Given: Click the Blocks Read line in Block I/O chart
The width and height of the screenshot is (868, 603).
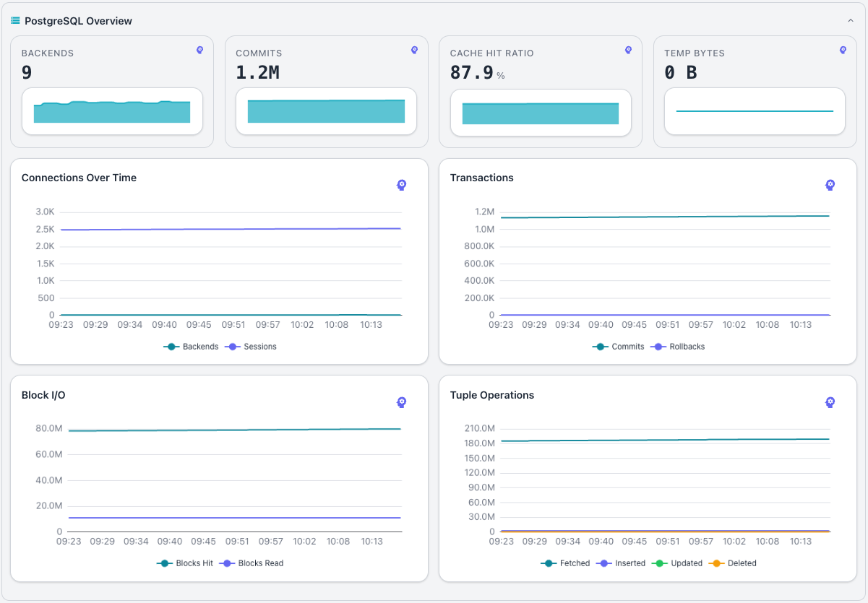Looking at the screenshot, I should tap(235, 518).
